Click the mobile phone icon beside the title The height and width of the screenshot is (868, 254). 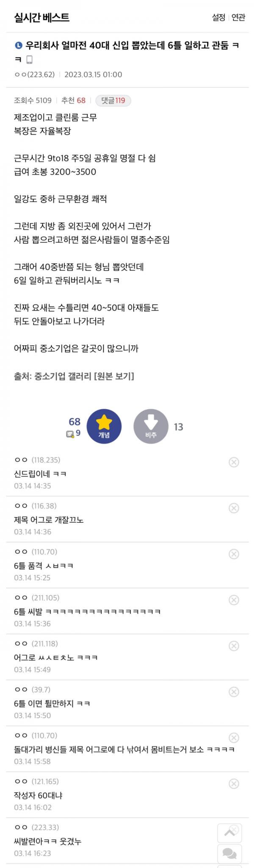(x=29, y=59)
